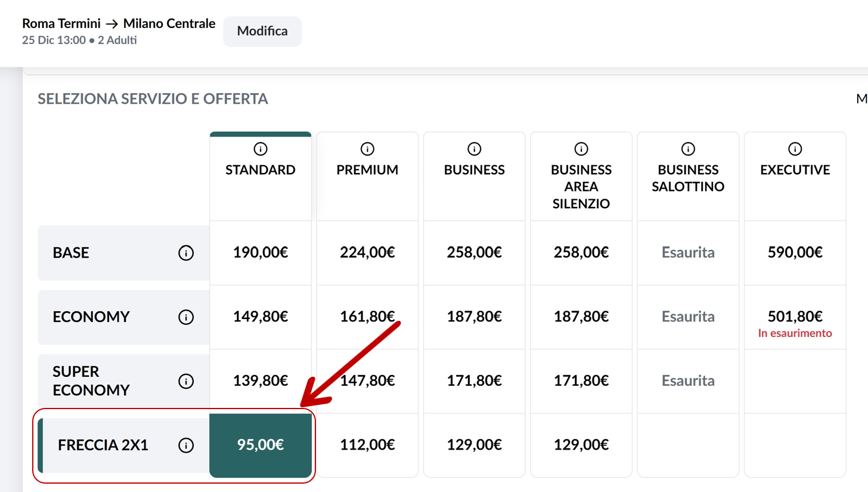868x492 pixels.
Task: Select the PREMIUM service column header
Action: tap(367, 170)
